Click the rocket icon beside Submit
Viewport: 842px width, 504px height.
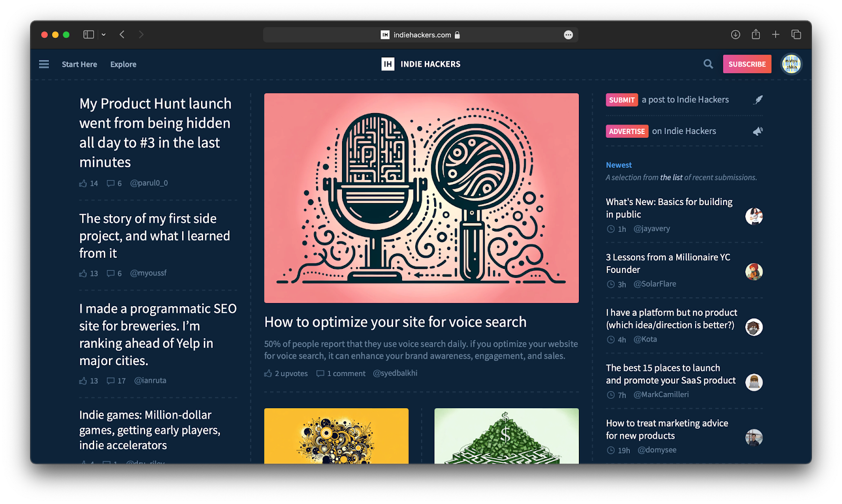pos(758,99)
